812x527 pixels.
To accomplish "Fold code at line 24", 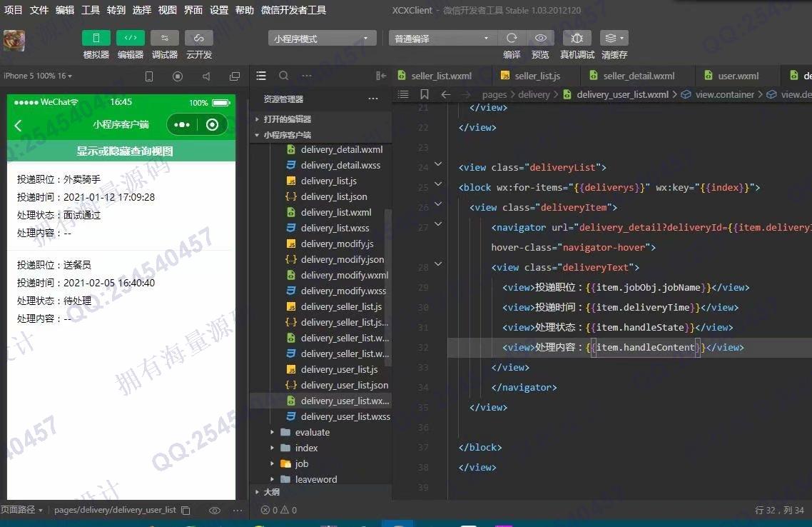I will point(438,164).
